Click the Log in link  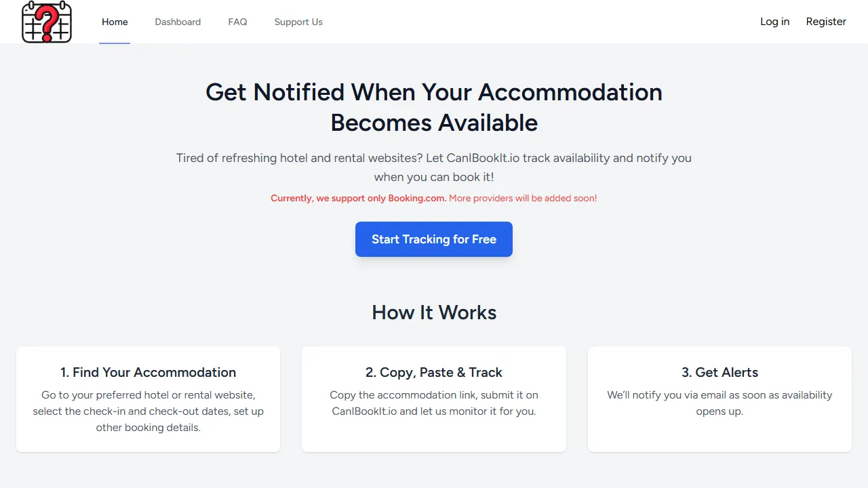click(x=774, y=22)
